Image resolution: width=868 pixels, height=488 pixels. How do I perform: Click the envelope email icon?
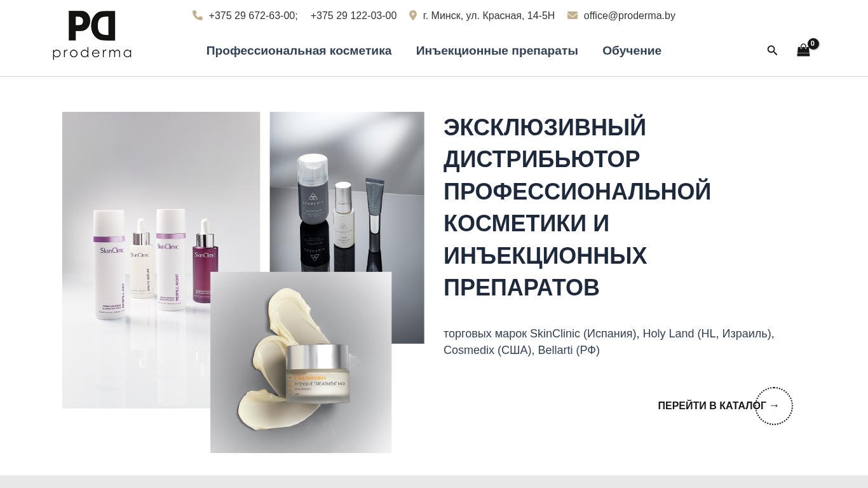point(573,15)
